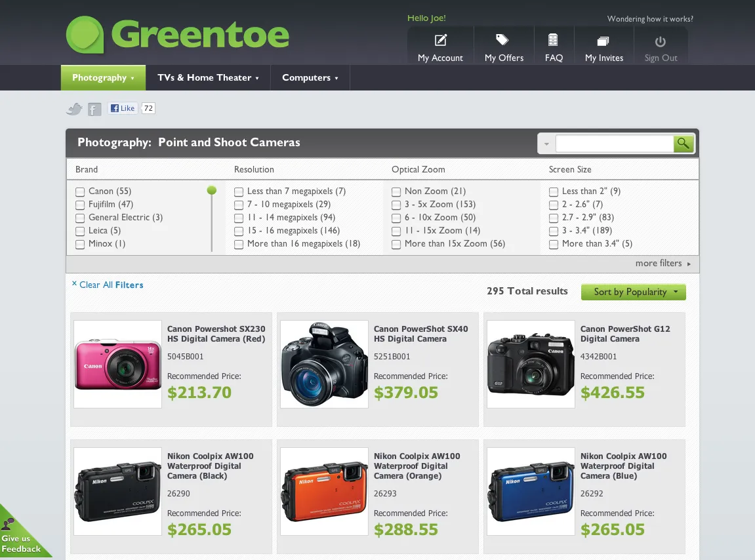Open the Sort by Popularity dropdown
755x560 pixels.
(x=633, y=292)
